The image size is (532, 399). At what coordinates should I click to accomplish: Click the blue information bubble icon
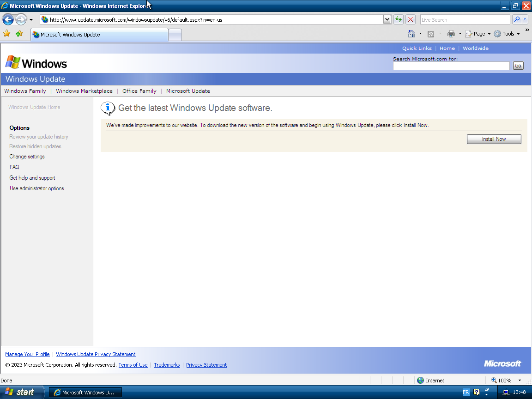(108, 108)
